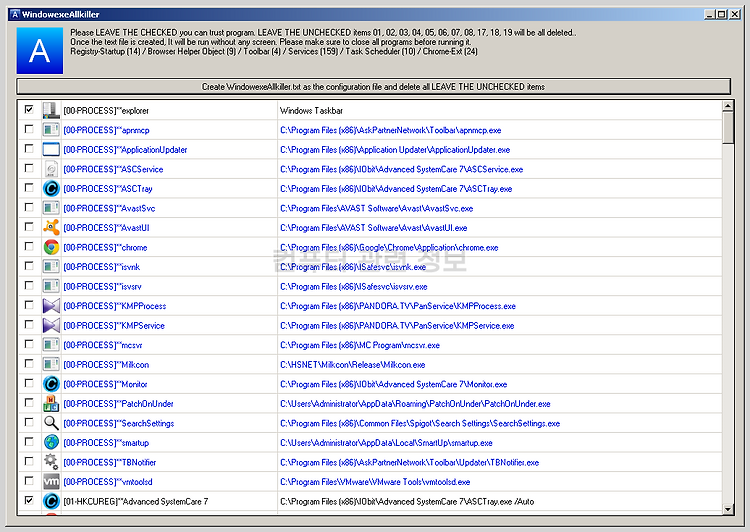Click the ASCTray.exe /Auto path text

point(407,502)
